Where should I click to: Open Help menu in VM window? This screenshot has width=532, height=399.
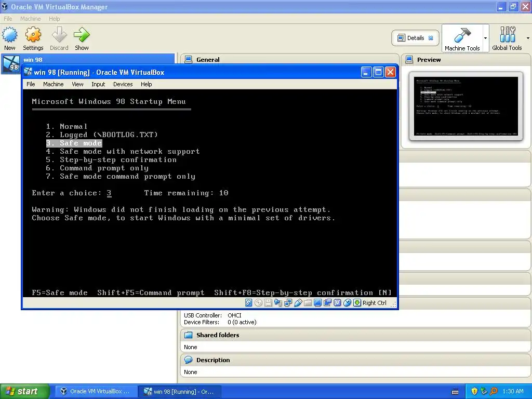coord(146,84)
